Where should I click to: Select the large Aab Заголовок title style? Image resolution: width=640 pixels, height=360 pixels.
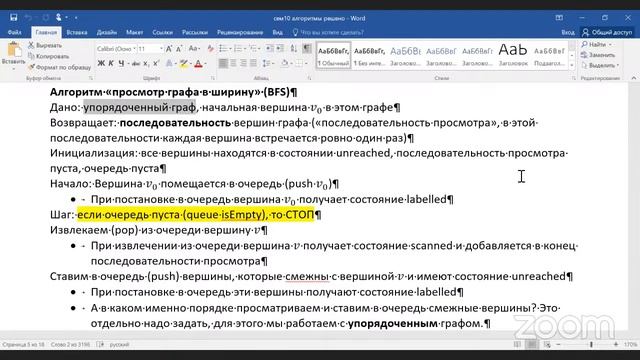(513, 55)
